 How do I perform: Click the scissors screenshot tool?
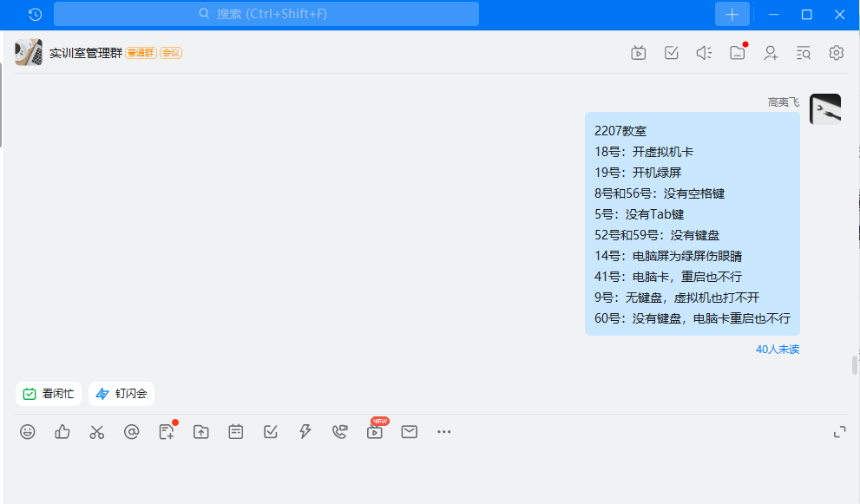pyautogui.click(x=96, y=431)
